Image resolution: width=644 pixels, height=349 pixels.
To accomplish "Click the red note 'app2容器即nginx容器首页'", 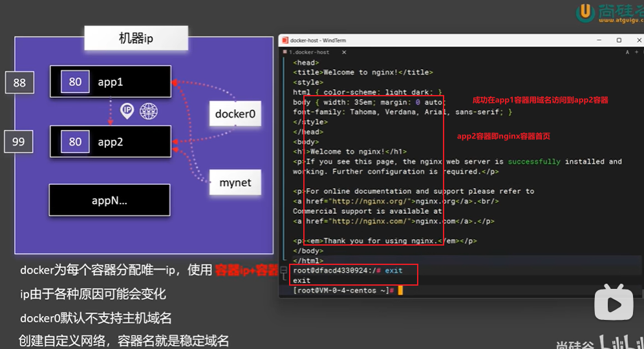I will click(504, 136).
